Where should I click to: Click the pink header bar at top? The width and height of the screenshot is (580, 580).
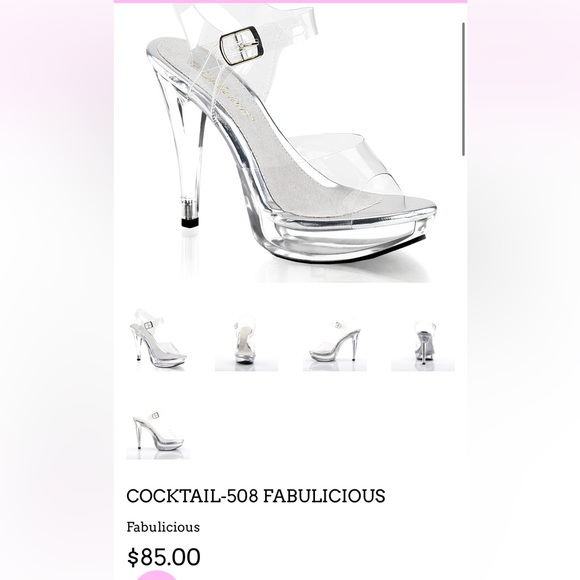coord(290,1)
